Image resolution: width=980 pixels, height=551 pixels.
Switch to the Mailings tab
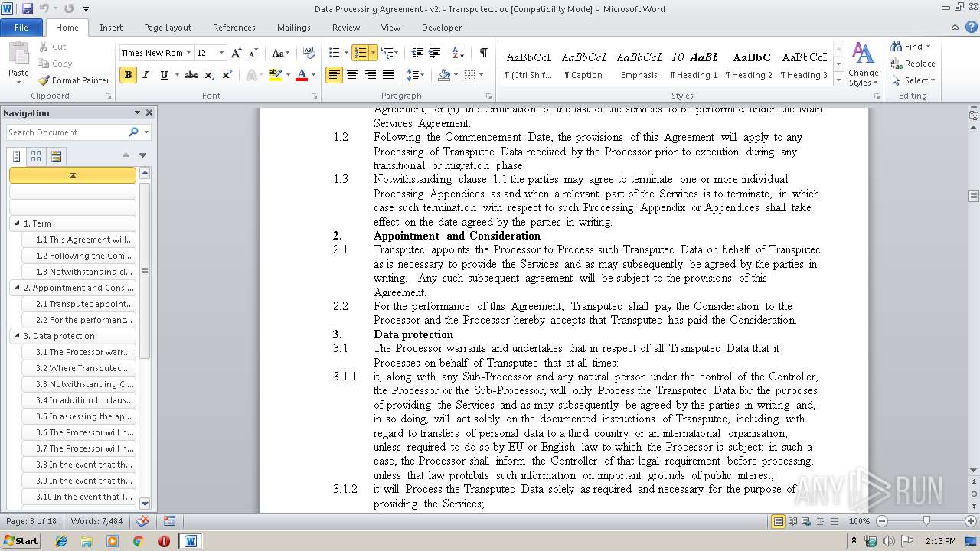click(294, 28)
